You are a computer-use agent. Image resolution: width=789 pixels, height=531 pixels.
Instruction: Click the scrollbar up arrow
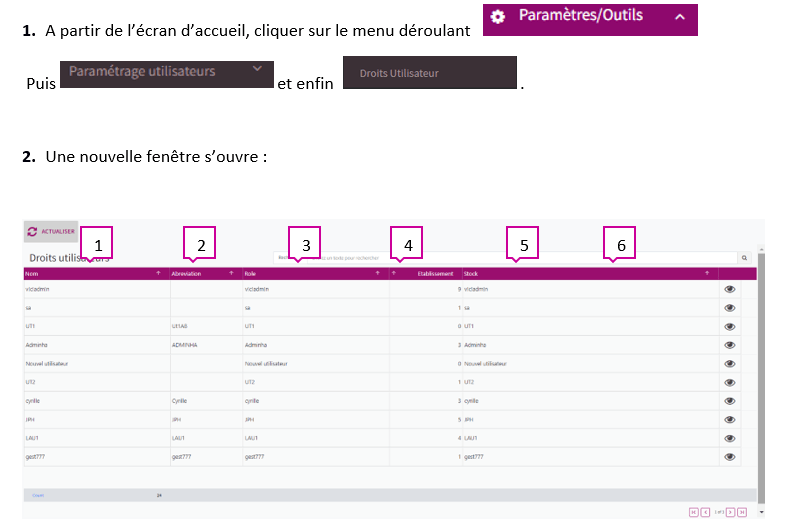(x=761, y=249)
